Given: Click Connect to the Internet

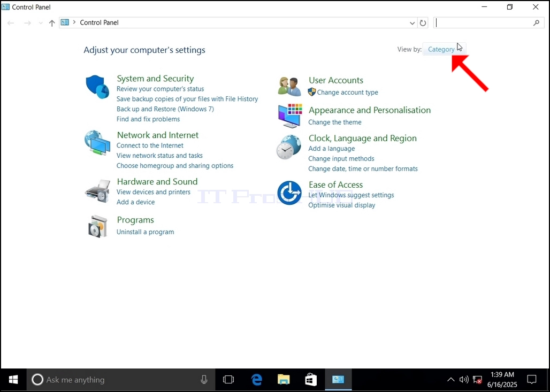Looking at the screenshot, I should click(150, 145).
